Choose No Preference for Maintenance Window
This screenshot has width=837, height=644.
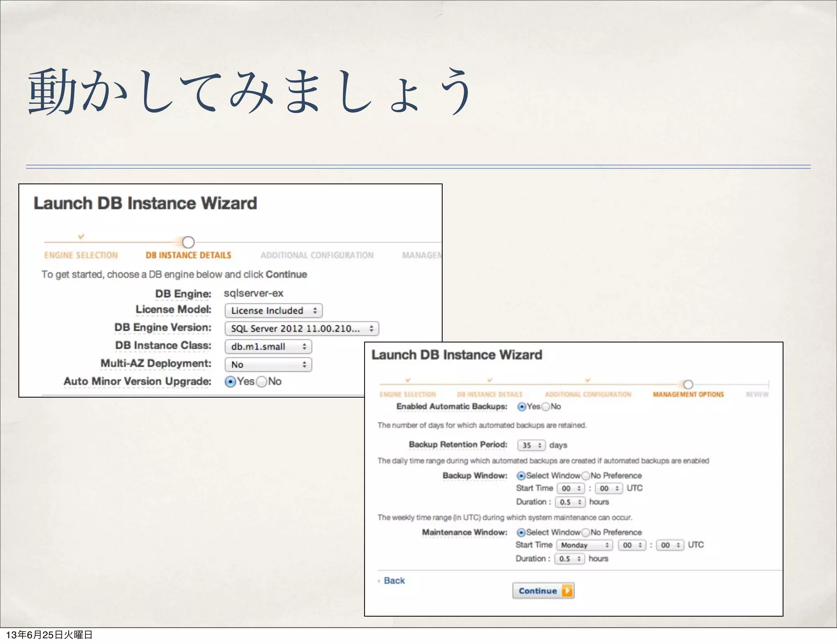tap(586, 533)
